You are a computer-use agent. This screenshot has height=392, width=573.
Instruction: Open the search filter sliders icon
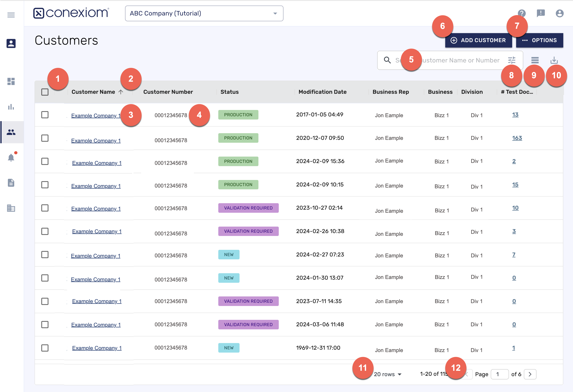pyautogui.click(x=512, y=60)
